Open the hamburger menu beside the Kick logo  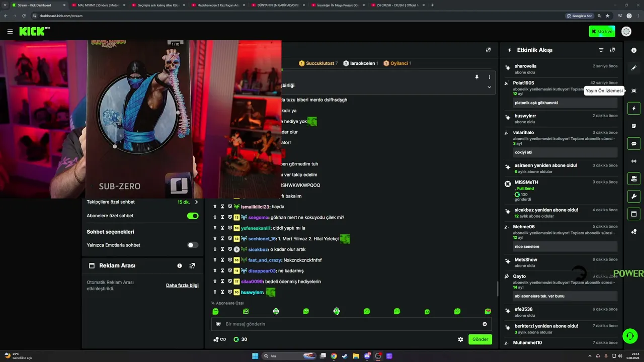point(10,32)
